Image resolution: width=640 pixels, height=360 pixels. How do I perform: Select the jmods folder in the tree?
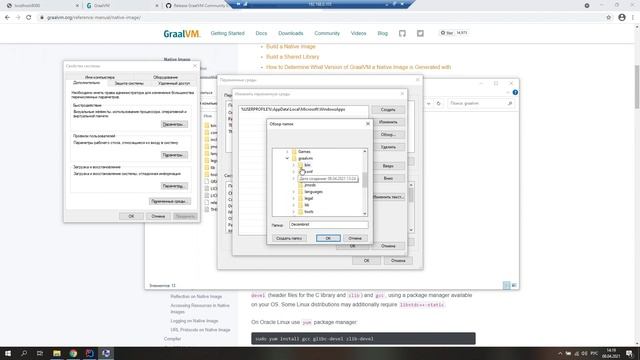pos(310,185)
